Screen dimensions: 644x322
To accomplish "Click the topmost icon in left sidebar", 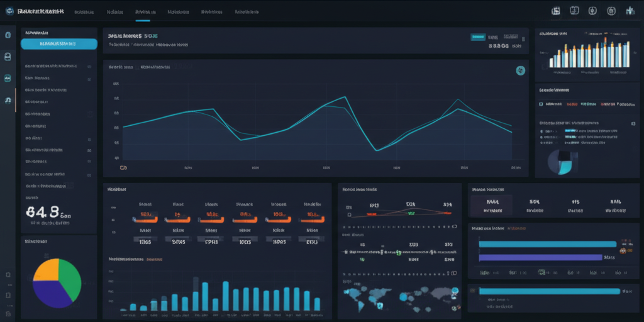I will 8,35.
